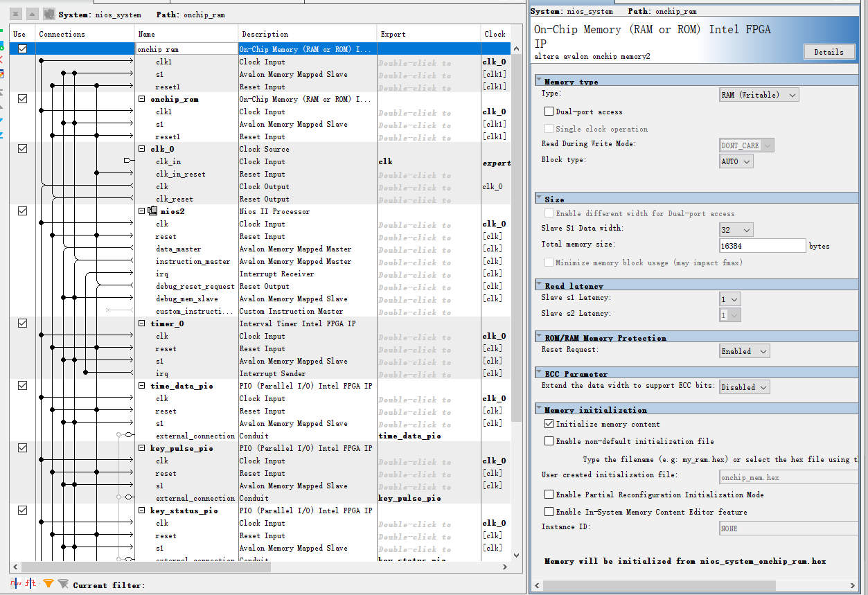The width and height of the screenshot is (868, 595).
Task: Toggle the Use checkbox for clk_0
Action: tap(22, 149)
